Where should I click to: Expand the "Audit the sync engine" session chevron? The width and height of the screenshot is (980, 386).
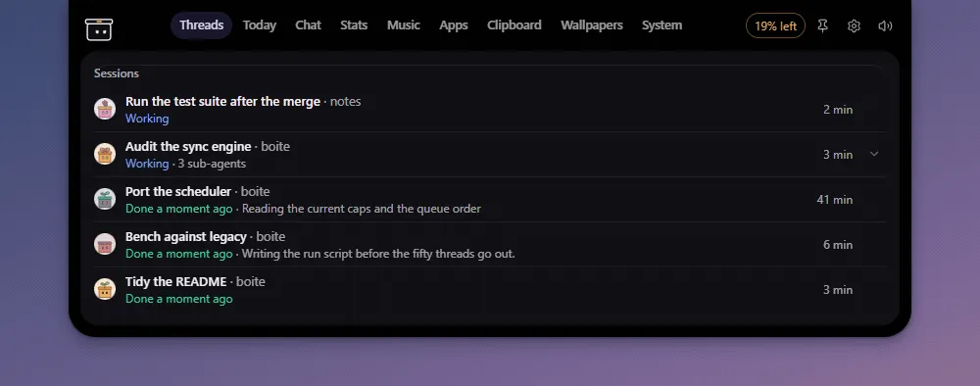coord(874,154)
